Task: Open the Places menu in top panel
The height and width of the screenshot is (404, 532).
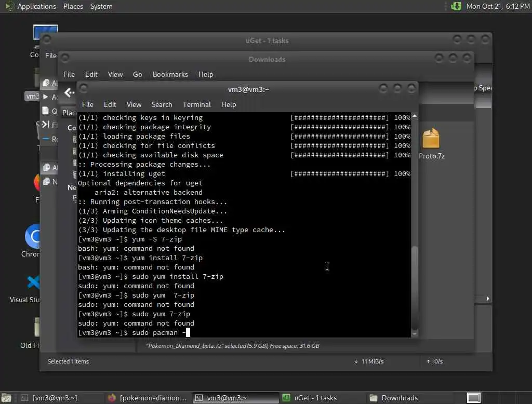Action: tap(73, 6)
